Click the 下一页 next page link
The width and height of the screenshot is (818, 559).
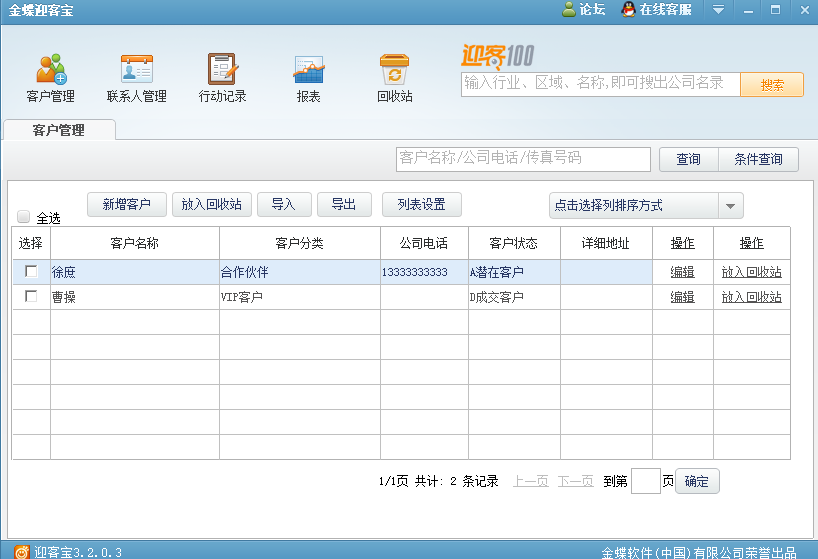[576, 481]
